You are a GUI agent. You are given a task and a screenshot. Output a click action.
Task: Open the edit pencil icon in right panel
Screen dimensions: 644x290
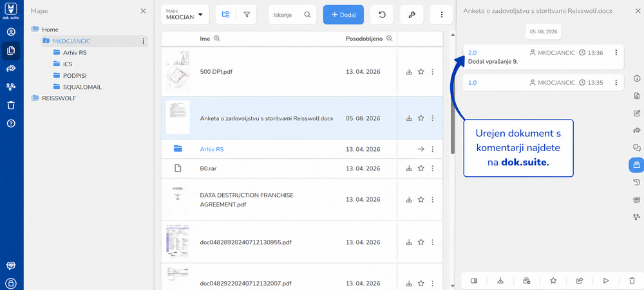[637, 113]
